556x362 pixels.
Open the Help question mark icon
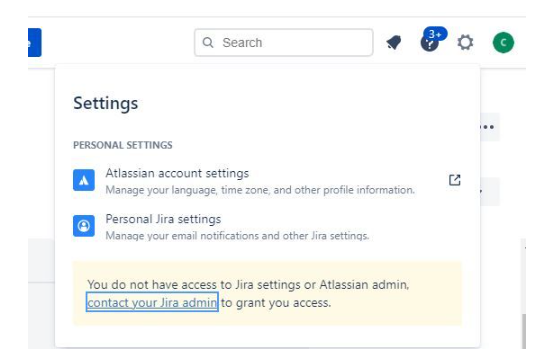tap(429, 44)
